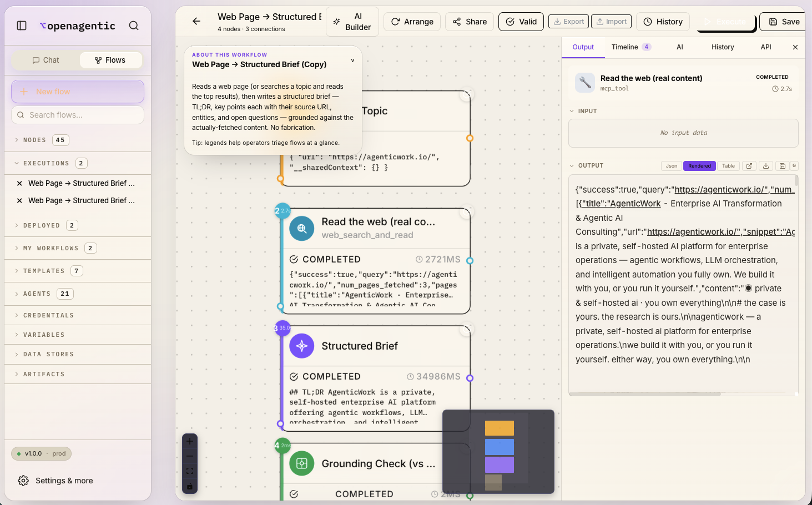Viewport: 812px width, 505px height.
Task: Click the v1.0.0 prod version badge
Action: pyautogui.click(x=42, y=453)
